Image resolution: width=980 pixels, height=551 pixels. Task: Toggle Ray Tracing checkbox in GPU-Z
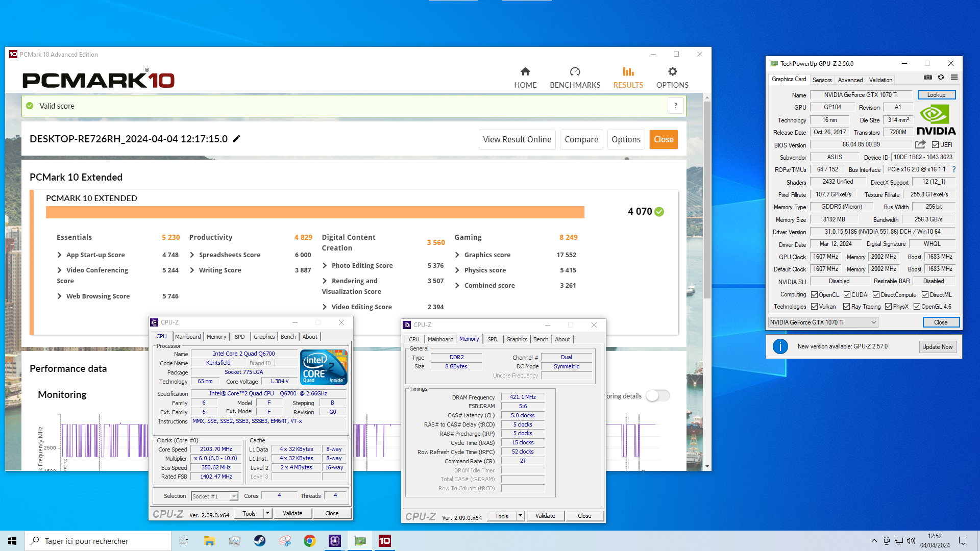(846, 307)
